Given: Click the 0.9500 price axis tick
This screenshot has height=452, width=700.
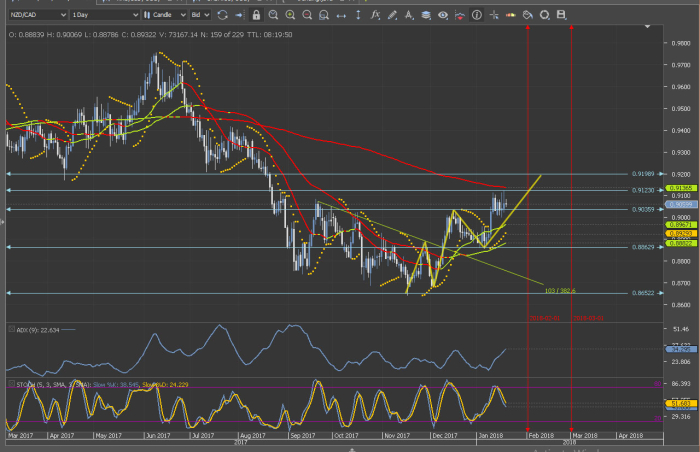Looking at the screenshot, I should click(681, 109).
